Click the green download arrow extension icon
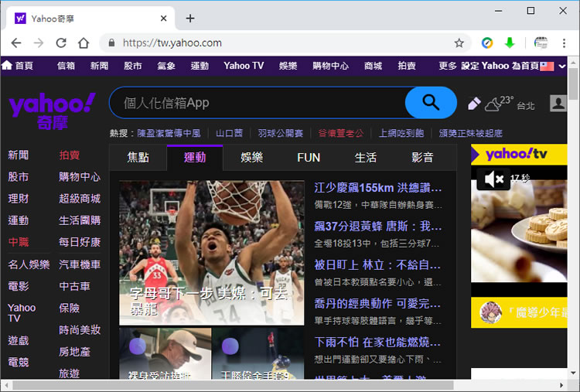 click(510, 43)
